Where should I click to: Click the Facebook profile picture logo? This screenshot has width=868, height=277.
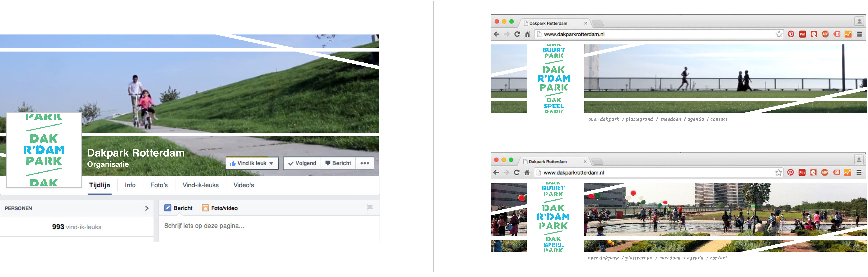(44, 150)
